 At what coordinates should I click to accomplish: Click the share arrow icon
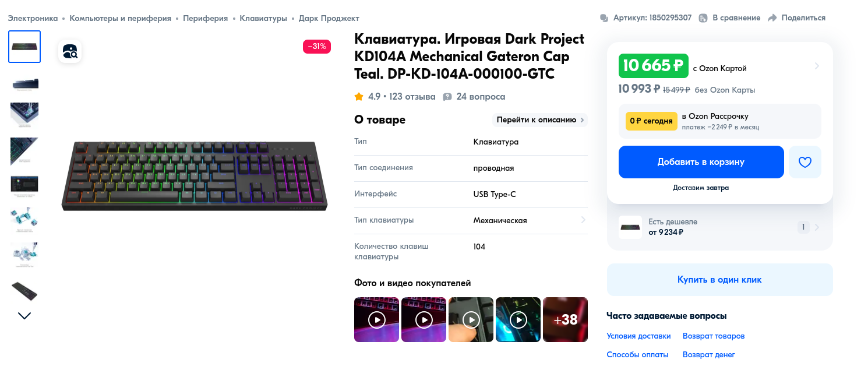pos(772,18)
